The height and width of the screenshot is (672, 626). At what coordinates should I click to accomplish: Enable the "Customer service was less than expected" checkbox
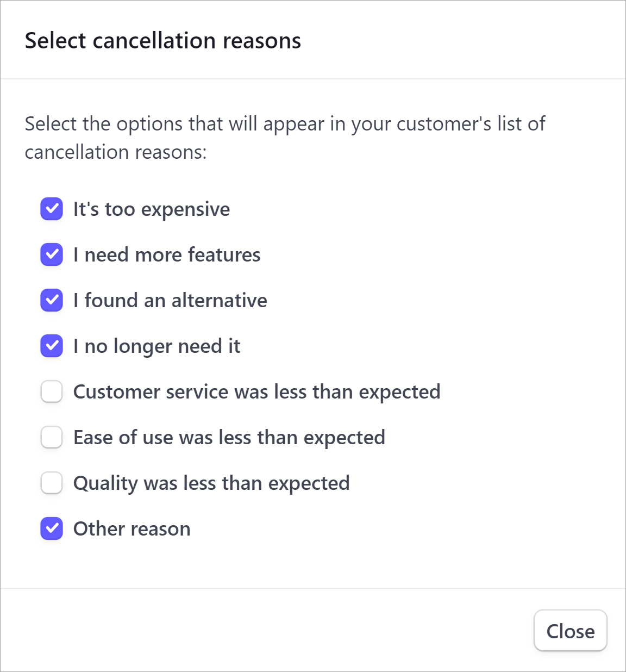click(52, 391)
